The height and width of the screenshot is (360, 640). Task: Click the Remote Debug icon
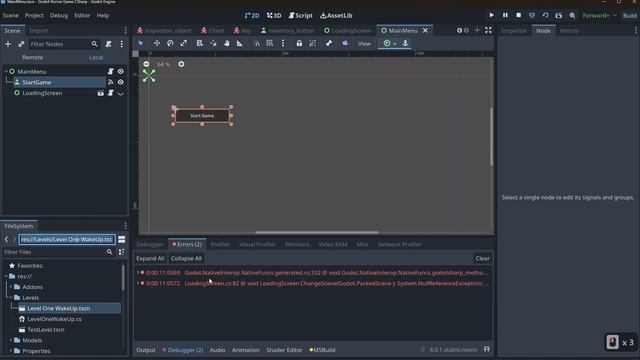(x=532, y=15)
